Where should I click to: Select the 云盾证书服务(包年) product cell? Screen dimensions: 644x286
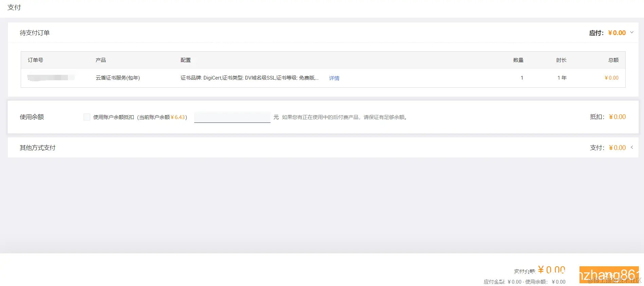coord(118,78)
